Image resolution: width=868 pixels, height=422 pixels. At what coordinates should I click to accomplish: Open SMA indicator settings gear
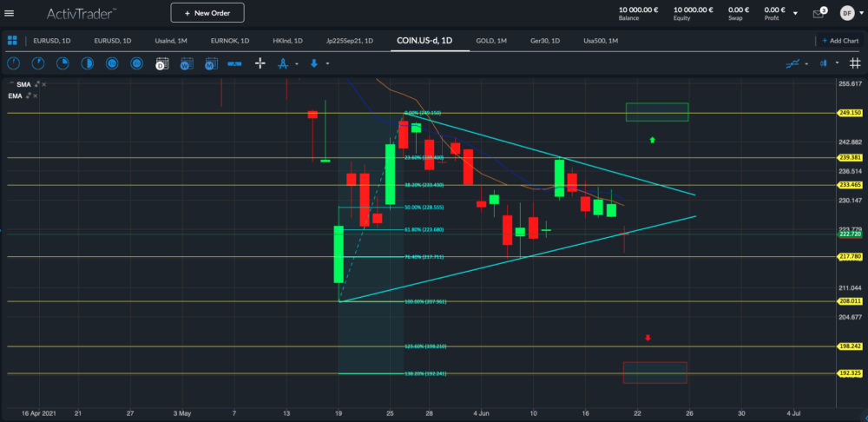37,84
